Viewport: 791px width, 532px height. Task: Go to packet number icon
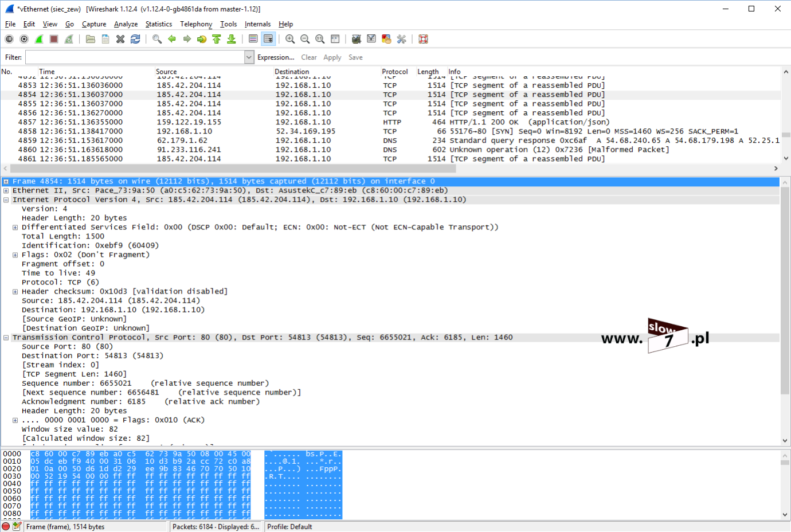202,39
